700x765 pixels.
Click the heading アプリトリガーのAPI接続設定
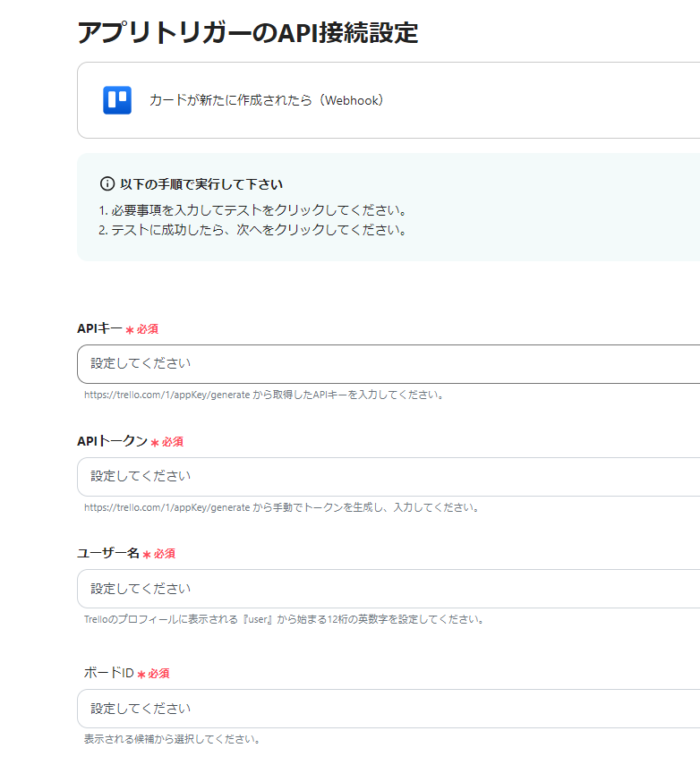[248, 33]
